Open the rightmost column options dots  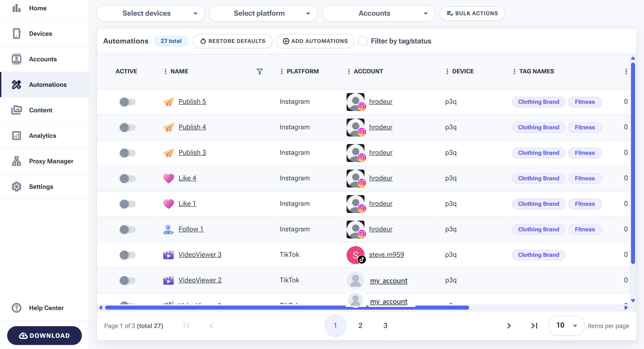(x=626, y=72)
